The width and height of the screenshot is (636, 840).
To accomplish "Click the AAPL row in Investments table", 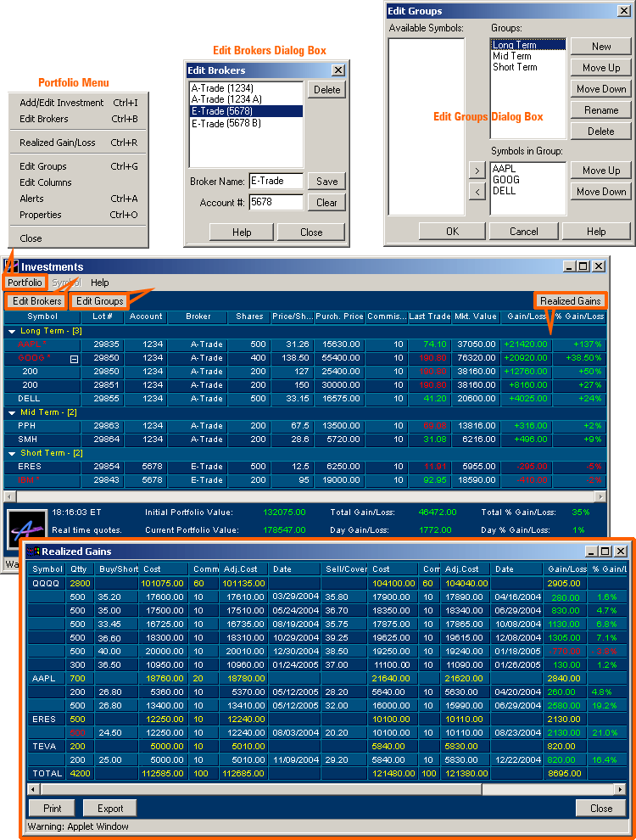I will click(x=305, y=344).
